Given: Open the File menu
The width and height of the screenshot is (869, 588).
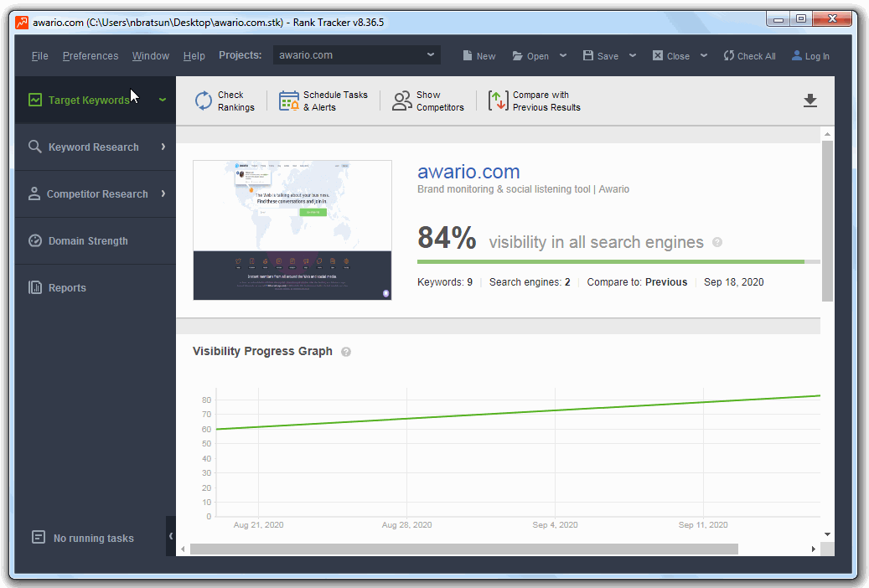Looking at the screenshot, I should click(40, 56).
